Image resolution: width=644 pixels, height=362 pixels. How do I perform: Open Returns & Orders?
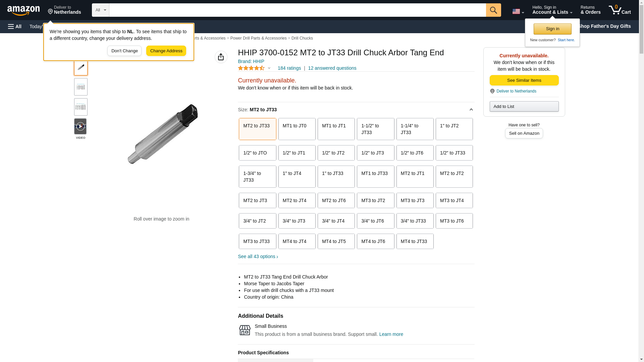tap(590, 10)
